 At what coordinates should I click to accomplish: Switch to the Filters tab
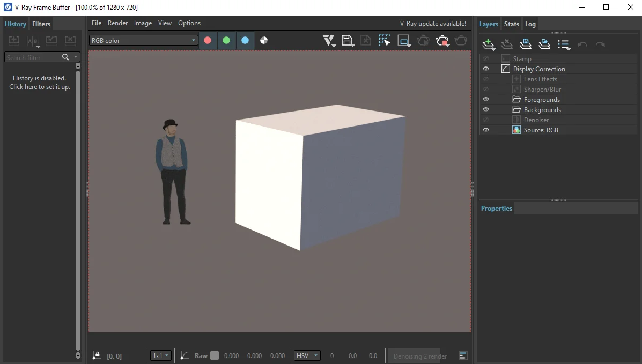tap(41, 24)
